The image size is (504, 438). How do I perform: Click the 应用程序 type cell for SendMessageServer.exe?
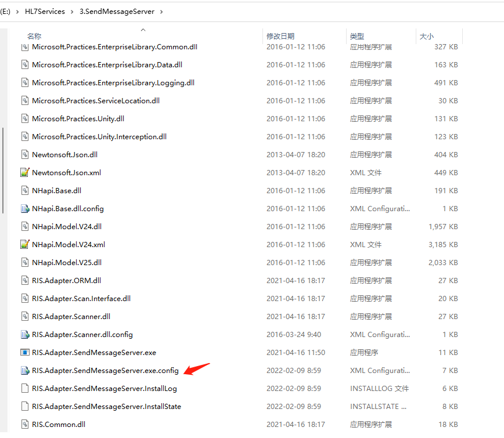coord(364,353)
